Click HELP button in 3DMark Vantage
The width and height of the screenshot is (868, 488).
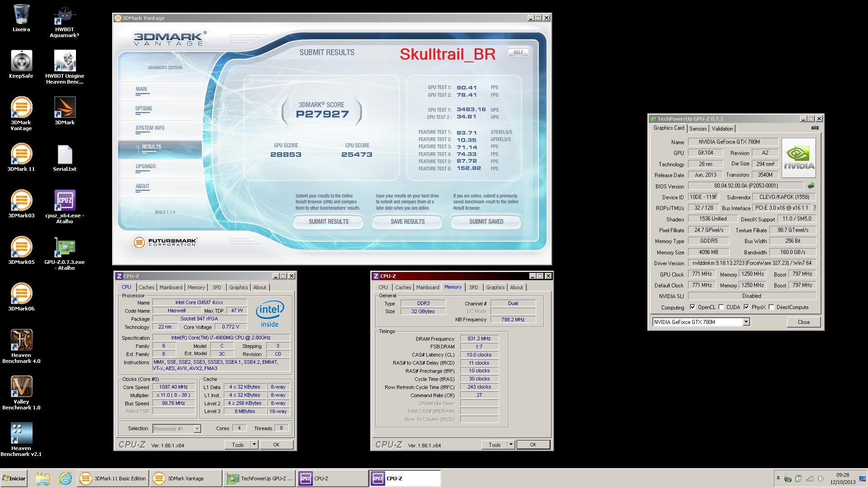click(x=518, y=52)
